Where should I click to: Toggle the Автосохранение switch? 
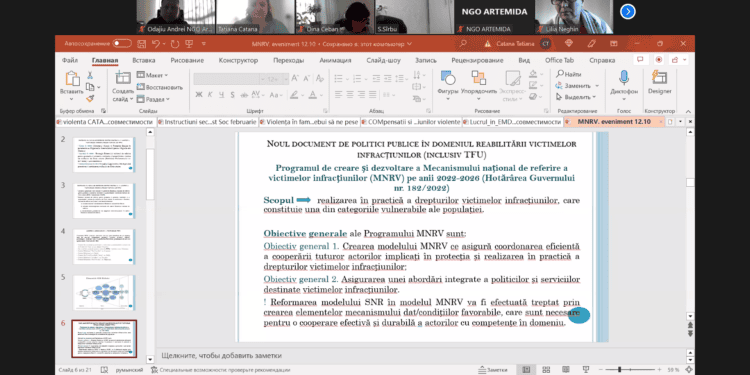click(122, 44)
